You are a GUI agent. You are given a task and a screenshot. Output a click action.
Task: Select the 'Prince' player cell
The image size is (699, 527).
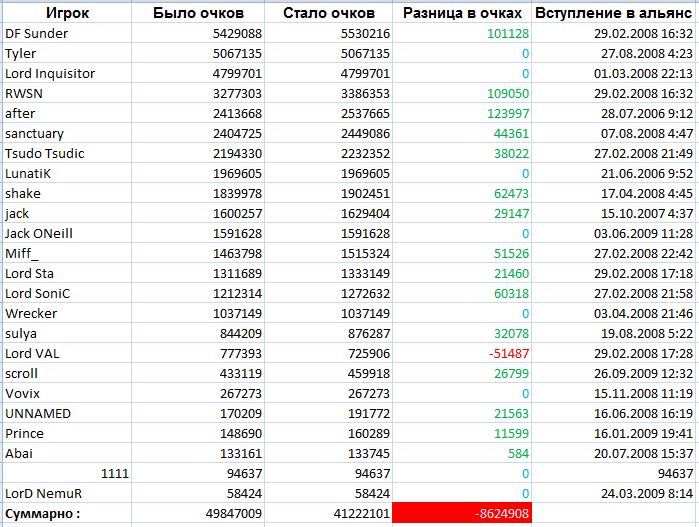click(x=67, y=433)
